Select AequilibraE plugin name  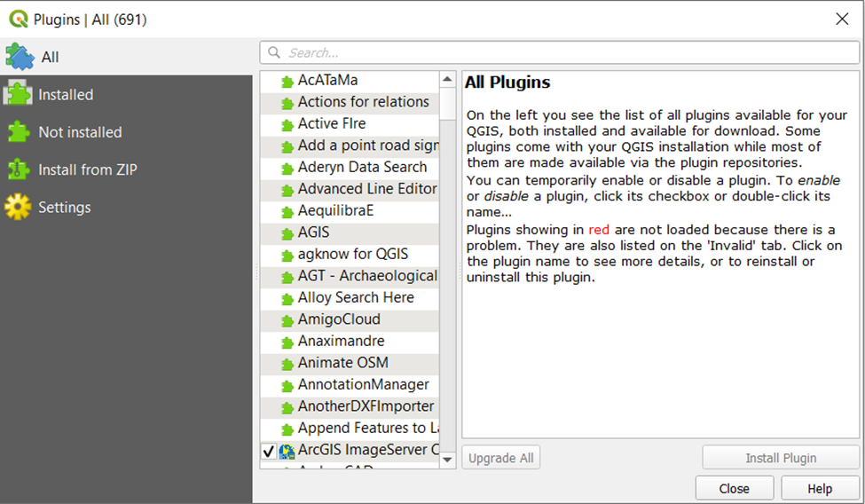coord(336,210)
